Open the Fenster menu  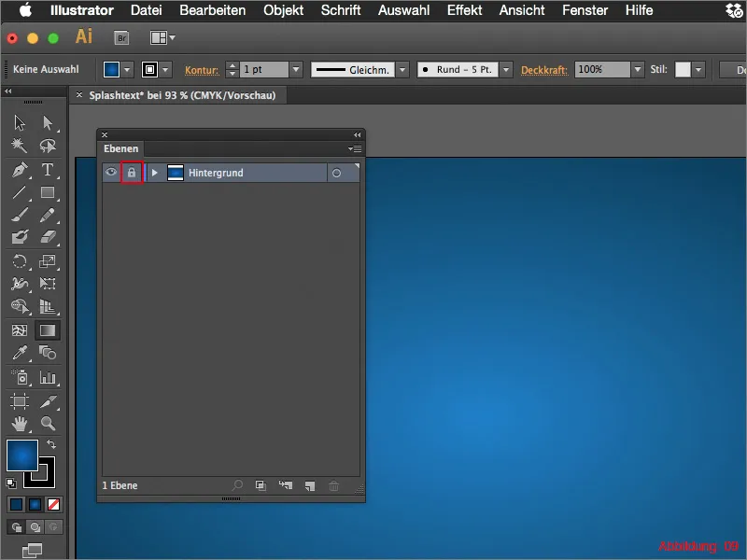(585, 10)
